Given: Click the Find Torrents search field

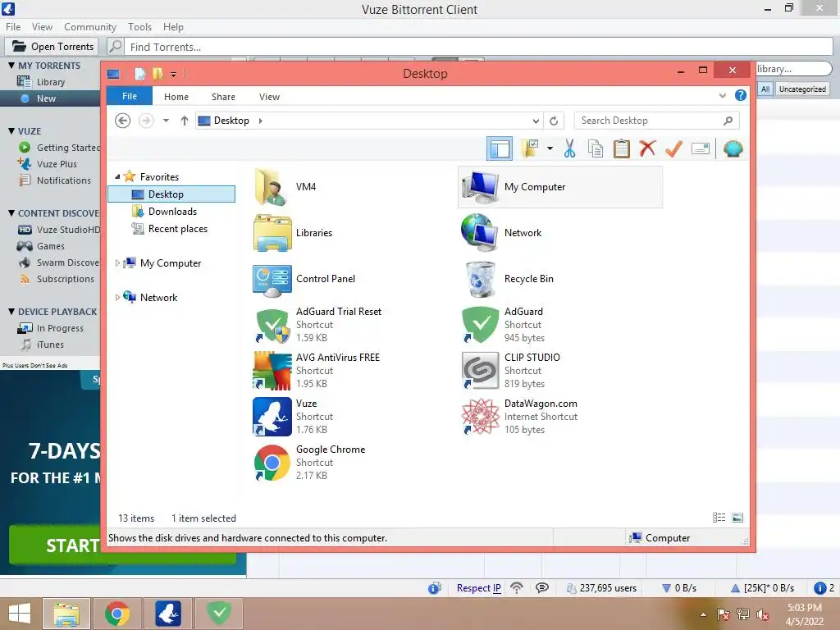Looking at the screenshot, I should (x=479, y=47).
